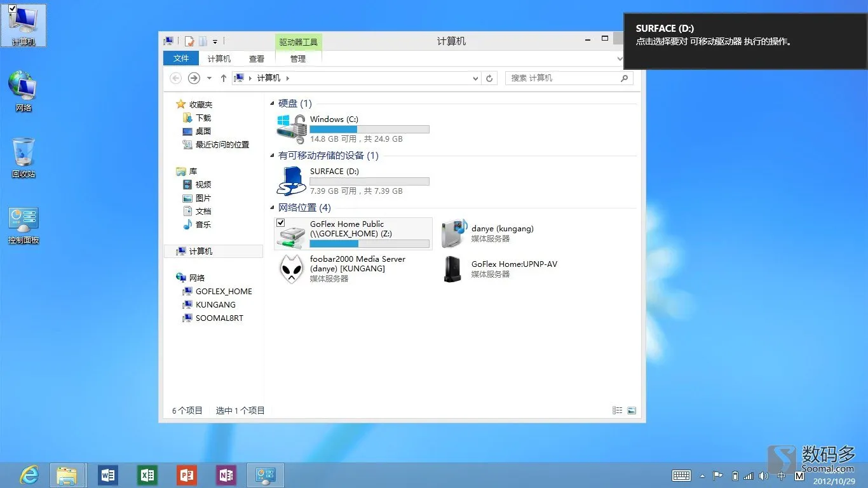Open the Customize Quick Access Toolbar dropdown
This screenshot has width=868, height=488.
[x=215, y=42]
